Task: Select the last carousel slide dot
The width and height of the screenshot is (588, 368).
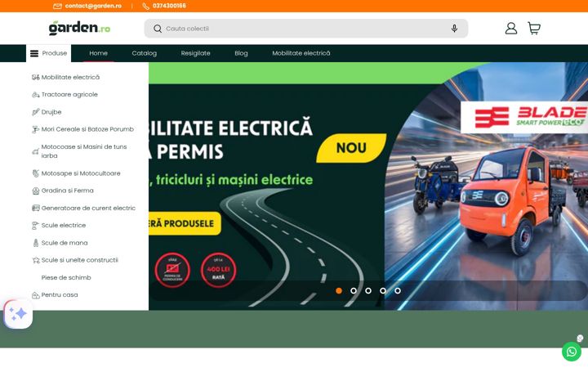Action: pyautogui.click(x=398, y=290)
